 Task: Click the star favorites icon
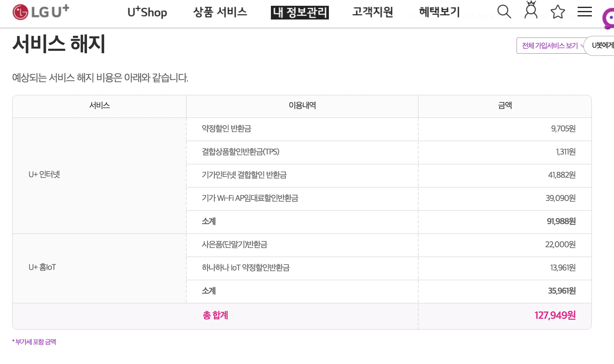[x=558, y=12]
